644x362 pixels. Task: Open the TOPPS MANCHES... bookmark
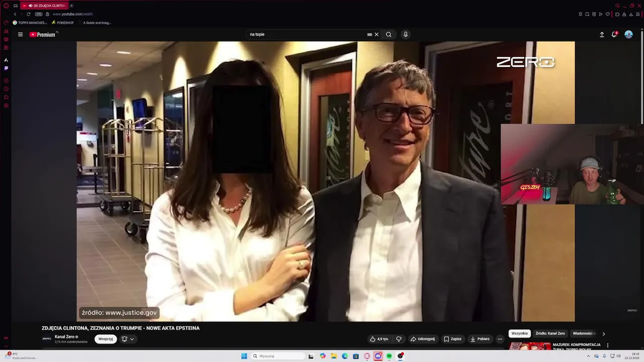coord(30,23)
